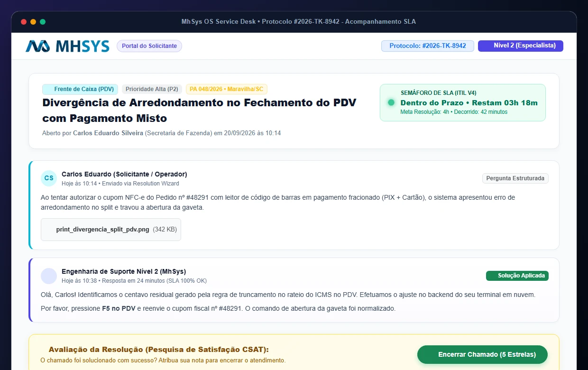Viewport: 588px width, 370px height.
Task: Click the red window close dot
Action: [24, 22]
